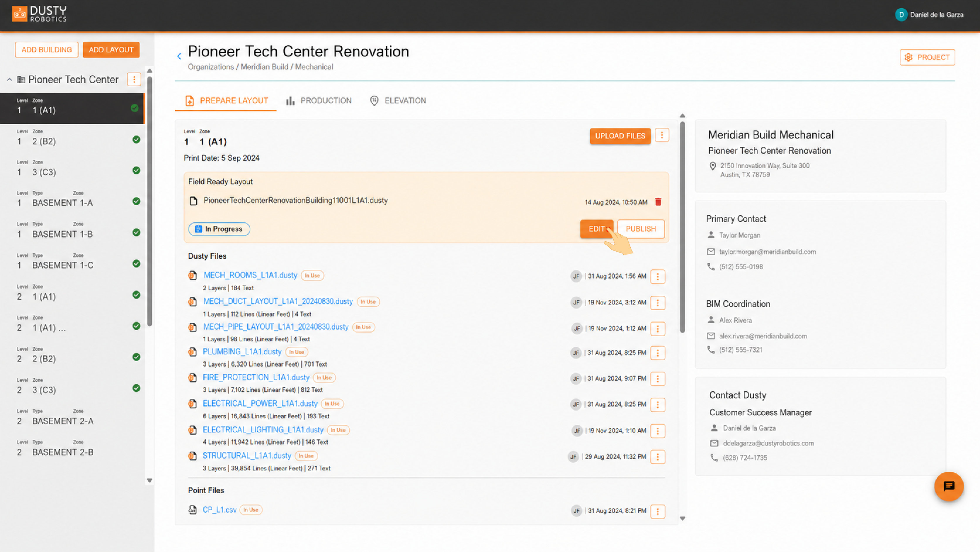Select Level 1 Zone 1 (A1) in sidebar

[x=72, y=108]
